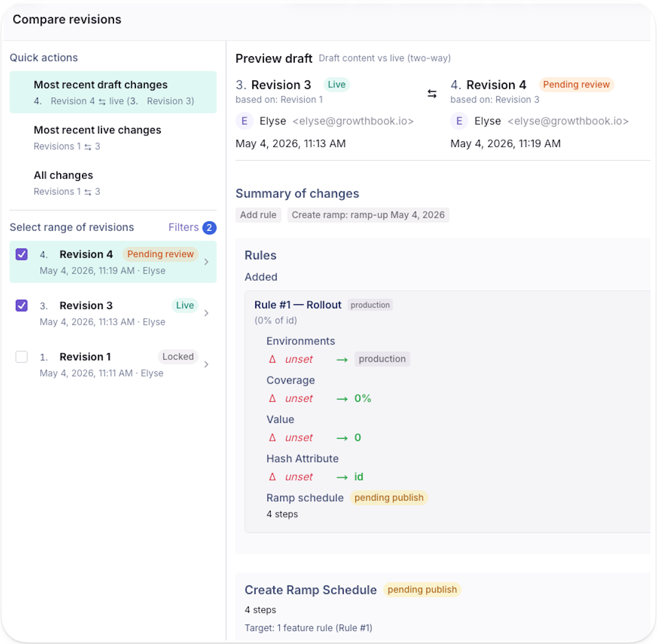Expand Revision 1 row chevron
This screenshot has height=644, width=657.
coord(206,365)
